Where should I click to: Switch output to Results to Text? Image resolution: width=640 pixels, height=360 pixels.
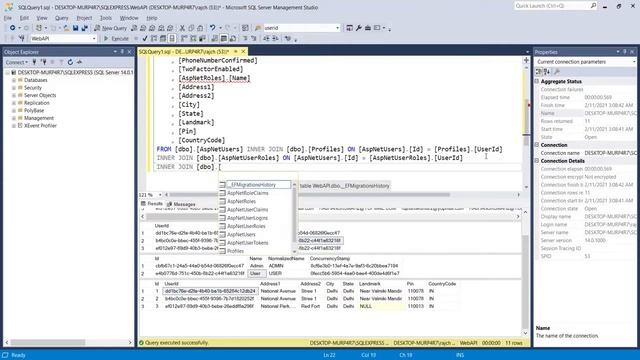(215, 38)
